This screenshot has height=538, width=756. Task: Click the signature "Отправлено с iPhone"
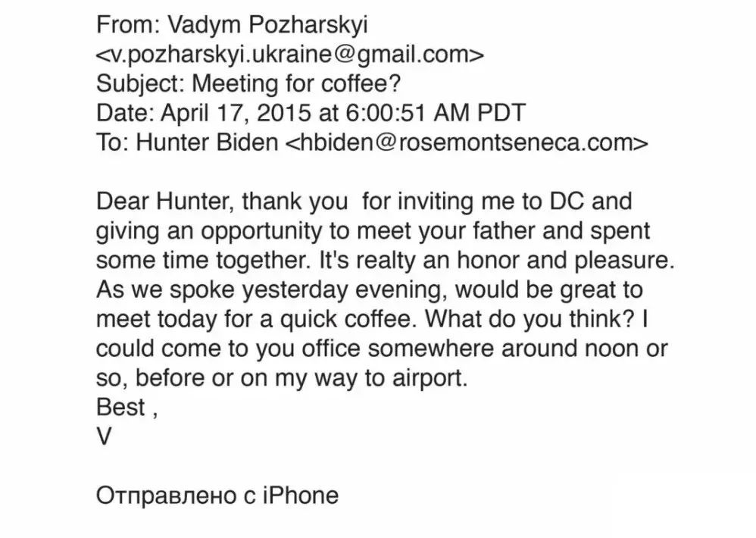tap(217, 496)
